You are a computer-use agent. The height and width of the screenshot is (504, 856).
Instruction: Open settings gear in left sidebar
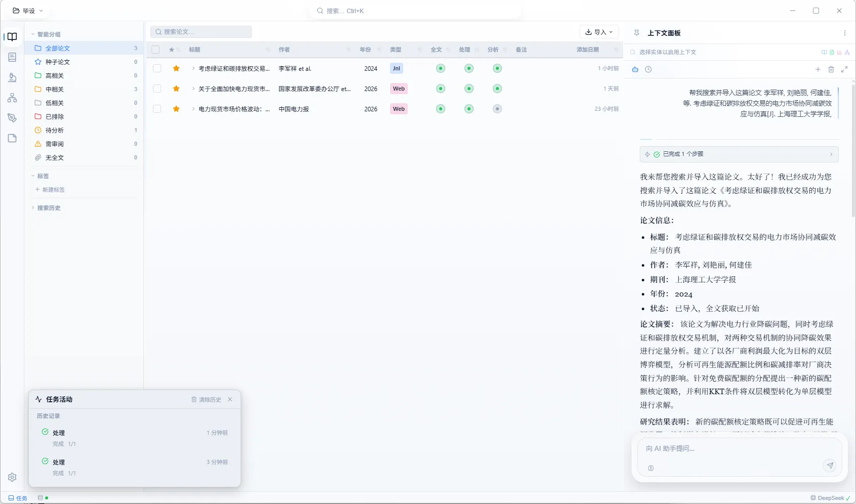tap(12, 477)
